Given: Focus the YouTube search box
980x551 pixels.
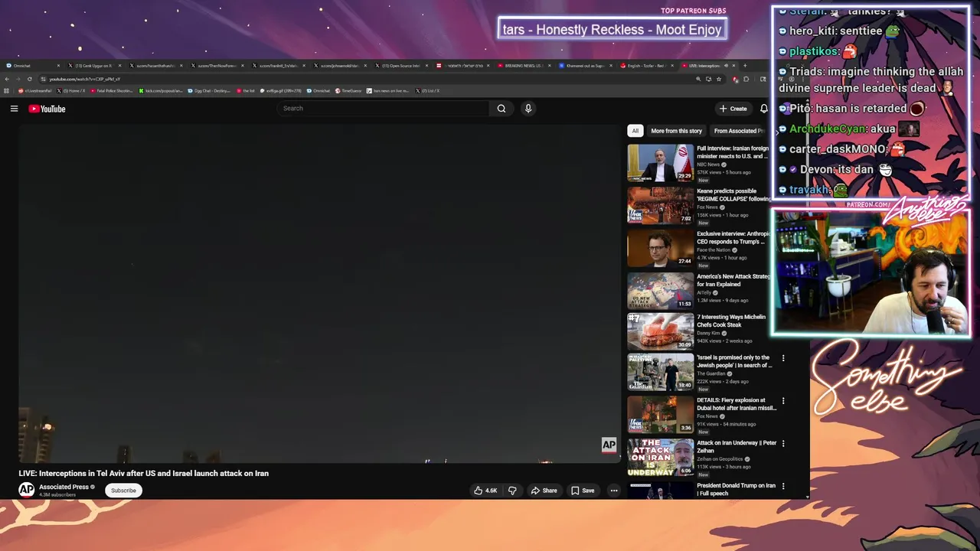Looking at the screenshot, I should [x=383, y=109].
